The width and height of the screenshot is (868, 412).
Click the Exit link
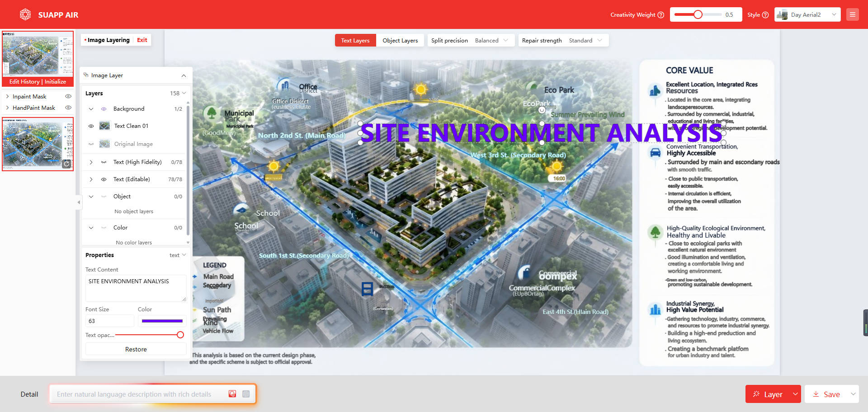142,40
